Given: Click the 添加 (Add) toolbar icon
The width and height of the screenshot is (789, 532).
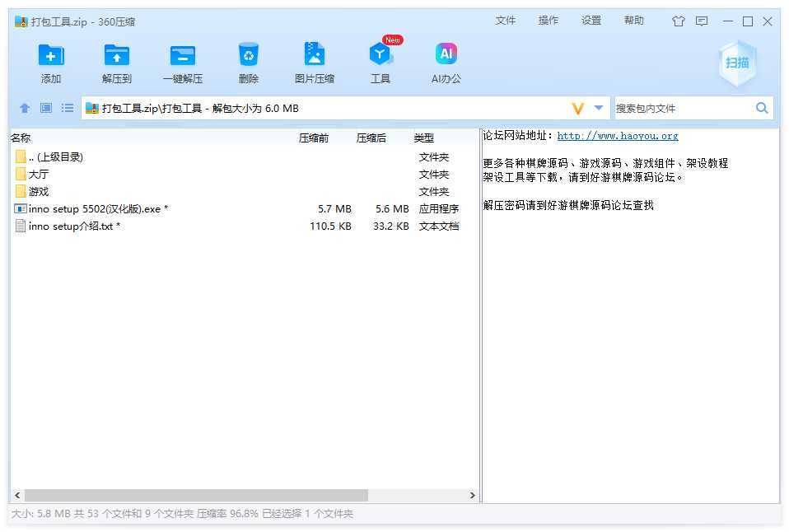Looking at the screenshot, I should point(51,55).
